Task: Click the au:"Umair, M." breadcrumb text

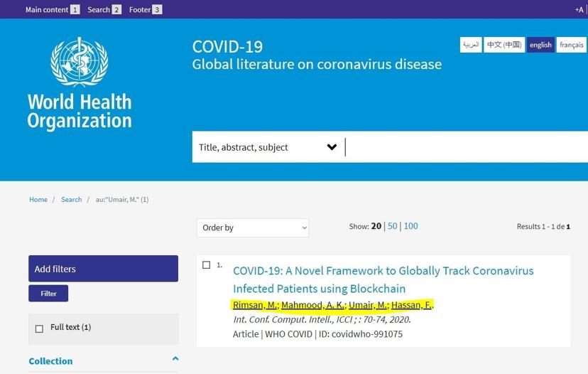Action: click(x=122, y=199)
